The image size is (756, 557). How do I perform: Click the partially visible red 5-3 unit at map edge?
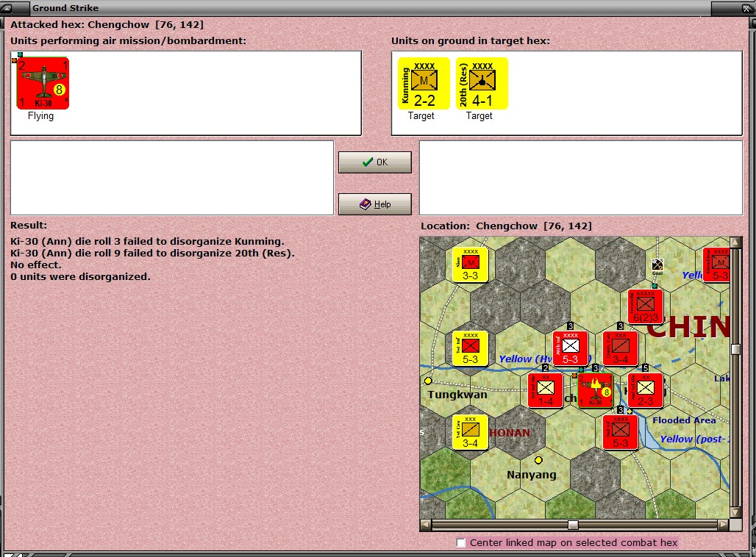(x=716, y=265)
